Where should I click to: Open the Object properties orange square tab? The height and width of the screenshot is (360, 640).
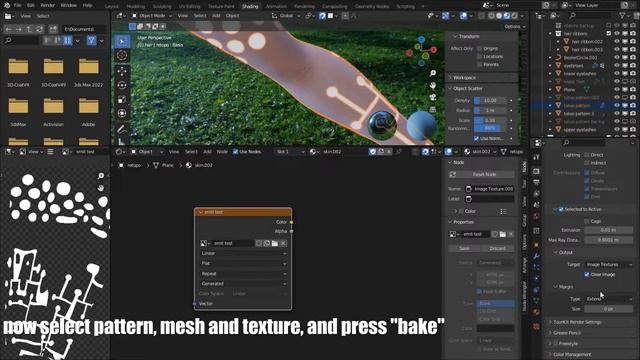536,244
